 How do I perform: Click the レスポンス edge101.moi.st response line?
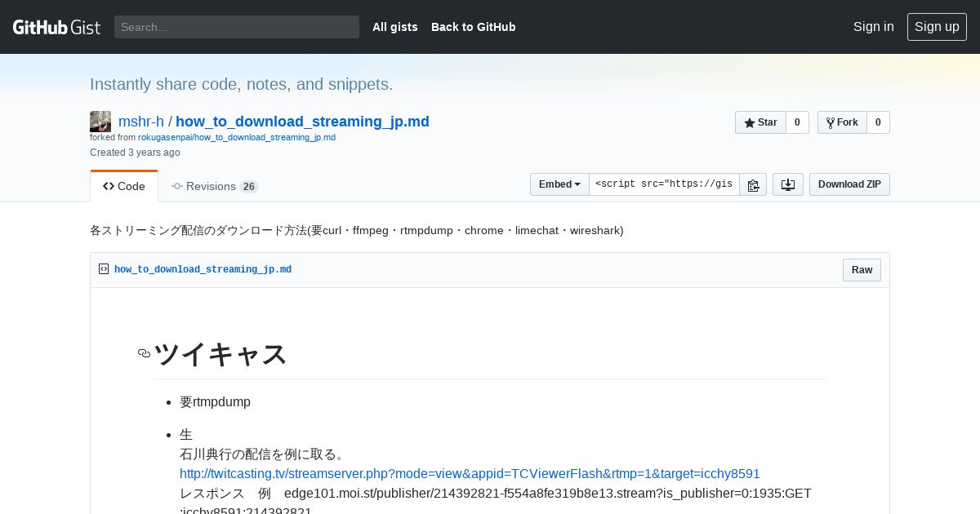point(496,493)
